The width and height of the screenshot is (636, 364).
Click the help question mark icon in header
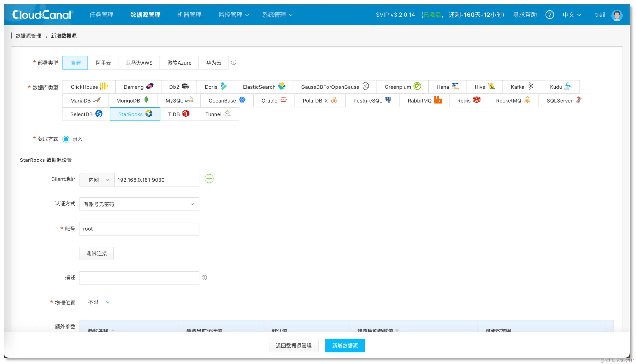549,15
